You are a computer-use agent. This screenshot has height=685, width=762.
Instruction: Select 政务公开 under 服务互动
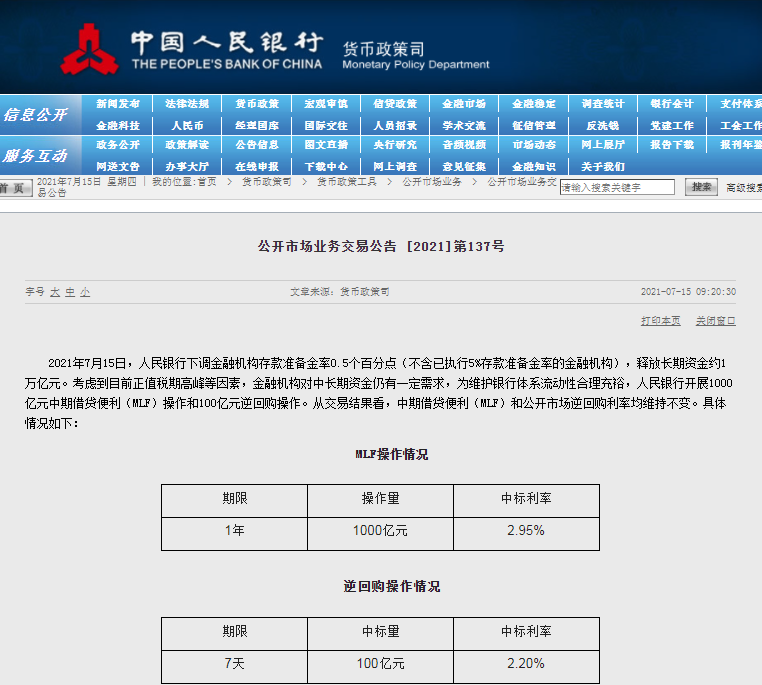pos(118,145)
